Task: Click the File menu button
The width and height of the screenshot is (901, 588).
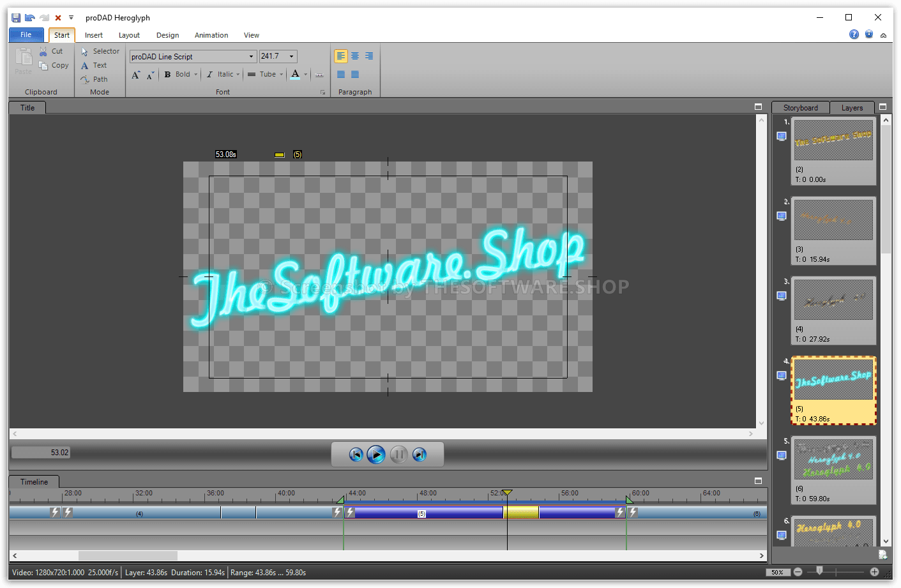Action: click(26, 35)
